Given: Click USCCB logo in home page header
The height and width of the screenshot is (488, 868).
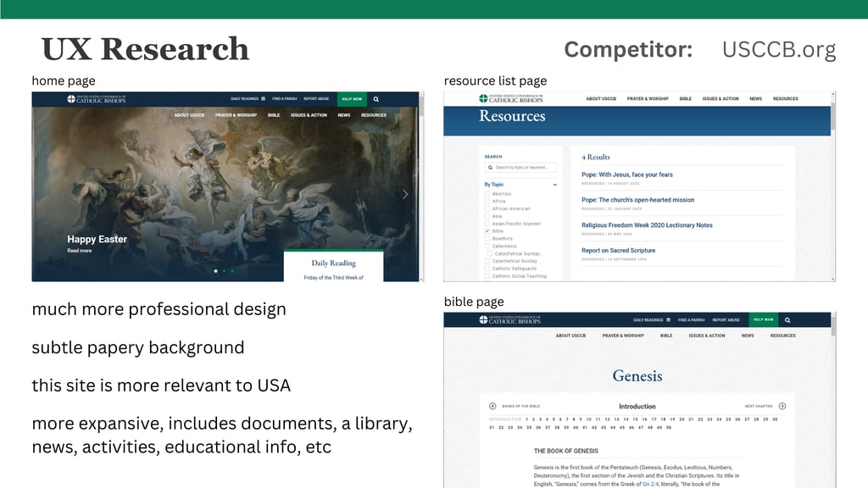Looking at the screenshot, I should 97,99.
